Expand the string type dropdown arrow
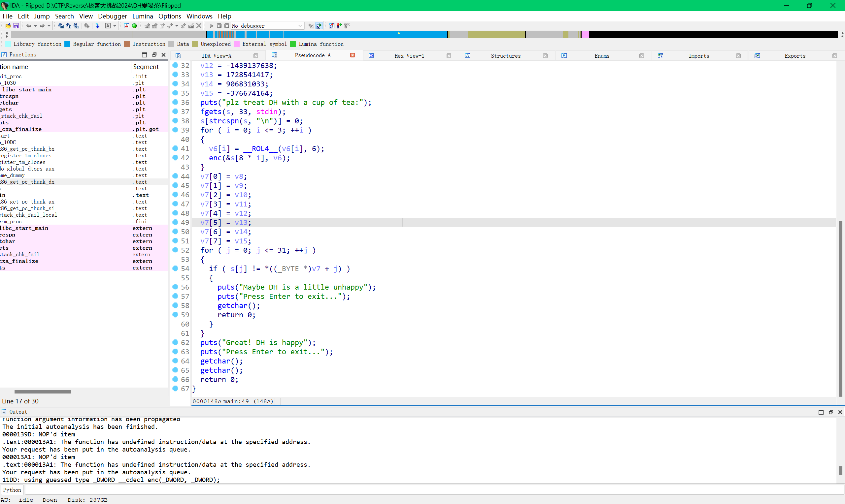The width and height of the screenshot is (845, 504). [x=177, y=26]
